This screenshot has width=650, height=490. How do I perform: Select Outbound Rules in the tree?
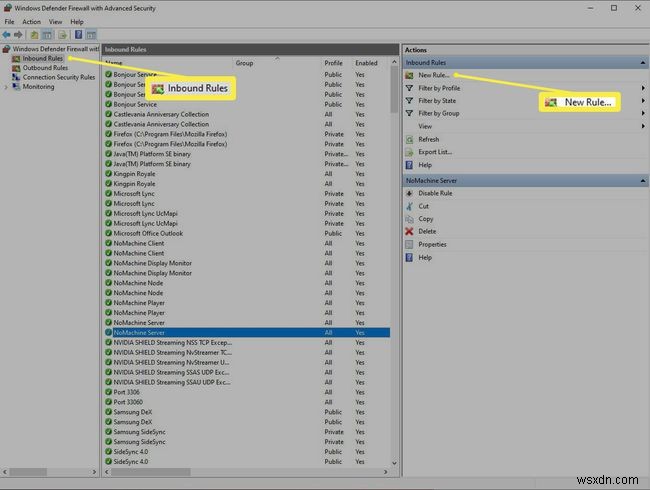(45, 68)
